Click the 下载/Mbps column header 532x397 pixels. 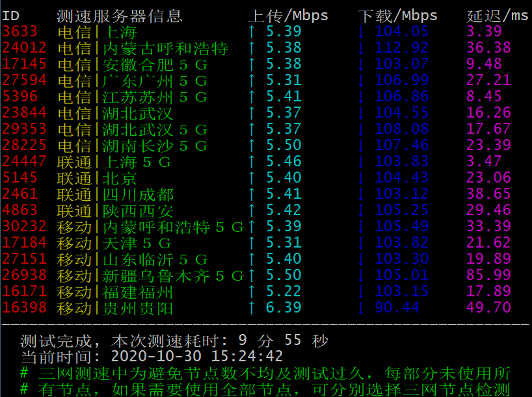[397, 16]
